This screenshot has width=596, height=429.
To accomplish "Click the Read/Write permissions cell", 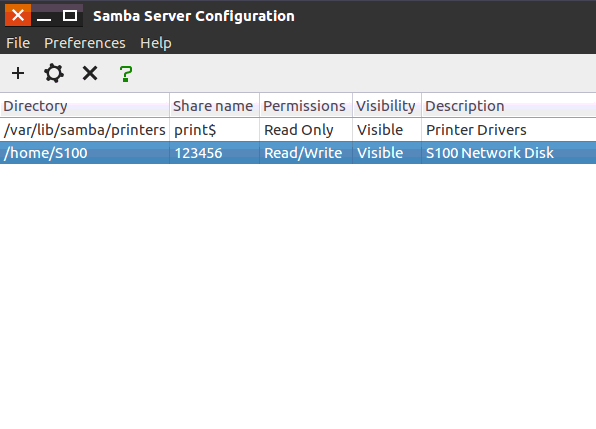I will tap(306, 153).
